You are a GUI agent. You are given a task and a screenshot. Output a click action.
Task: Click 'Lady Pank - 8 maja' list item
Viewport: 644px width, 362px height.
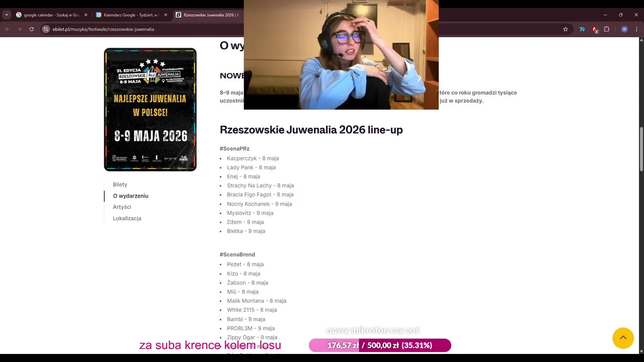point(251,167)
